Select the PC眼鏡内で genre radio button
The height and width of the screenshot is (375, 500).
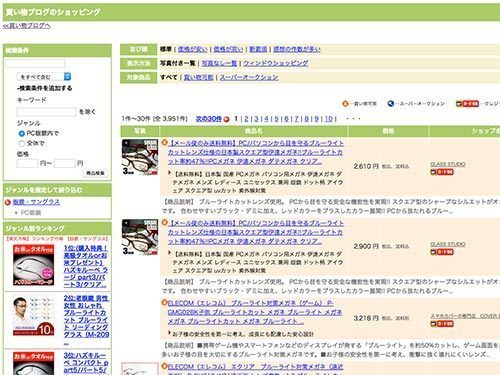[x=22, y=133]
